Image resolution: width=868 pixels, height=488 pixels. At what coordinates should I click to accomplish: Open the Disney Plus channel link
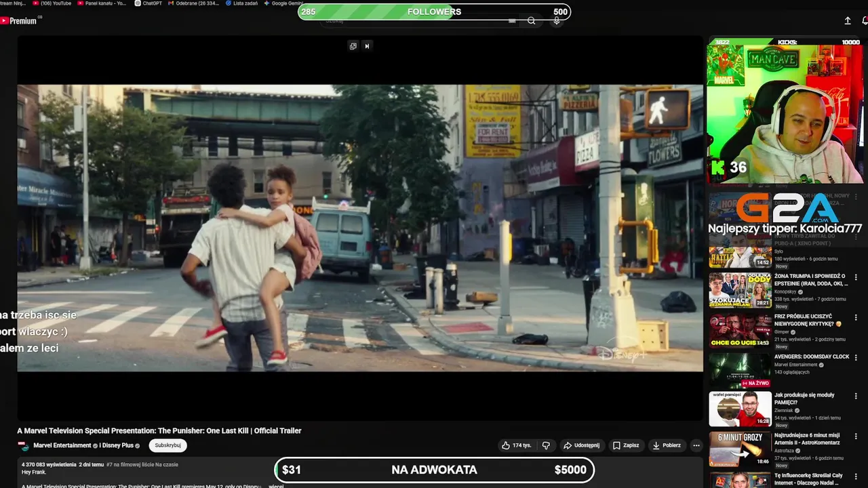[x=117, y=445]
